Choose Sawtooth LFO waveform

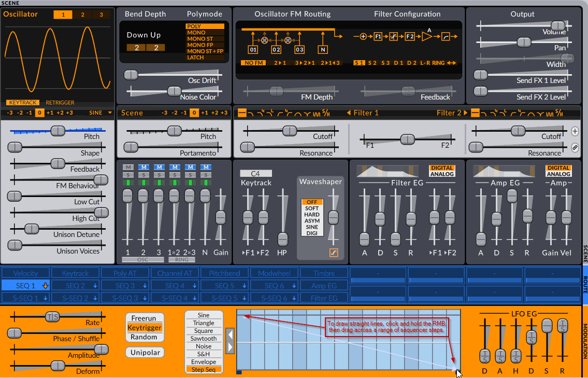204,339
